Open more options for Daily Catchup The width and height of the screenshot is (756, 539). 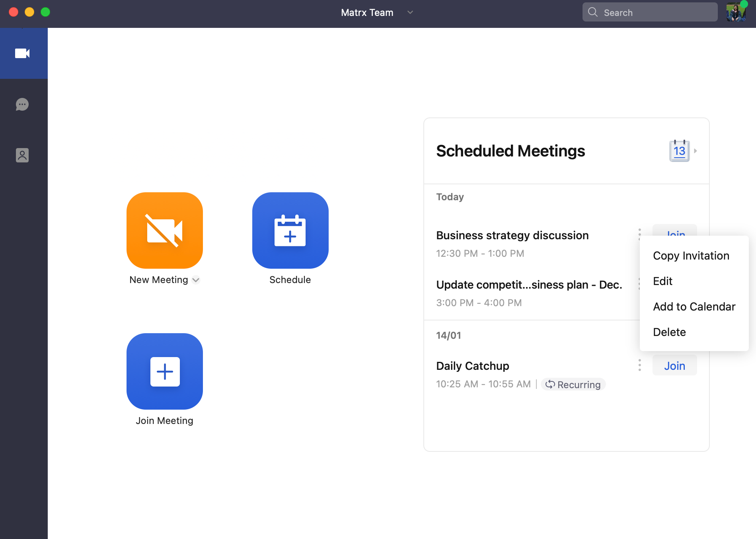pyautogui.click(x=639, y=365)
